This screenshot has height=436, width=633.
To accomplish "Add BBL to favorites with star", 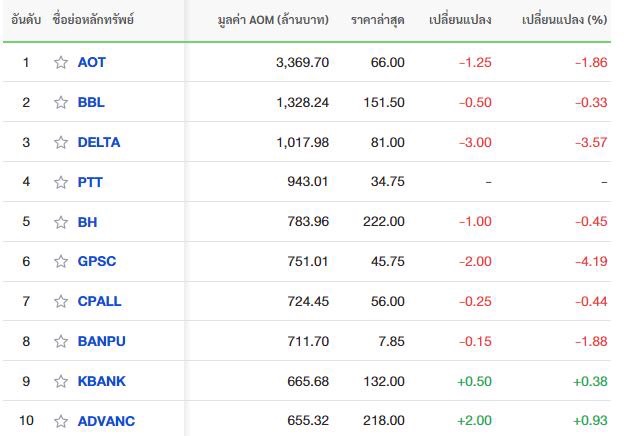I will click(x=61, y=103).
